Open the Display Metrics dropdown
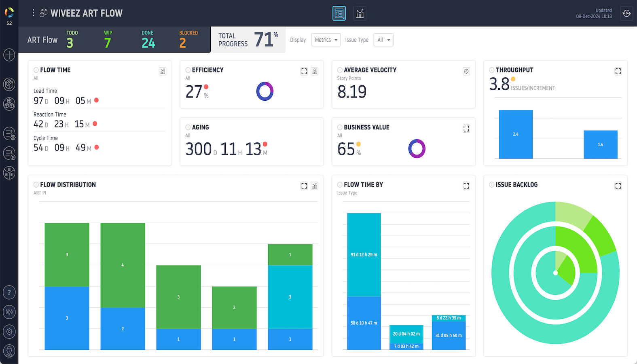This screenshot has width=637, height=364. click(x=326, y=40)
